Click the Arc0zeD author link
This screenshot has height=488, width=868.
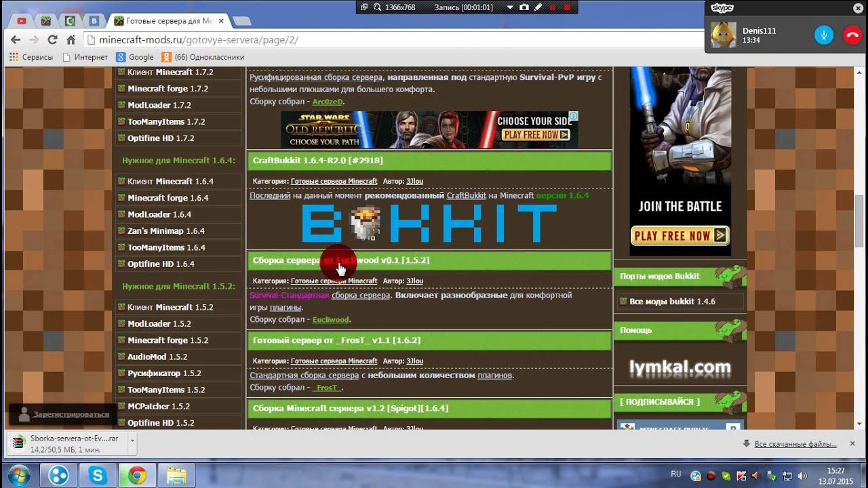(328, 102)
